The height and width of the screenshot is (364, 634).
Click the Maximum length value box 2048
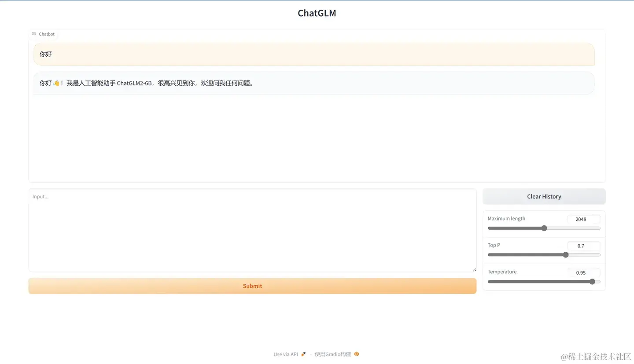coord(583,219)
